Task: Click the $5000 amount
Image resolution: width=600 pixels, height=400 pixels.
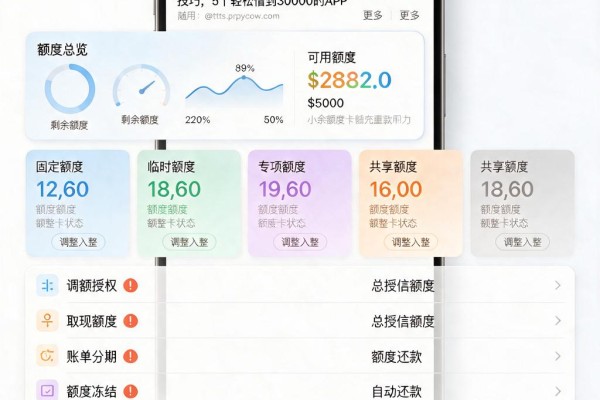Action: tap(326, 103)
